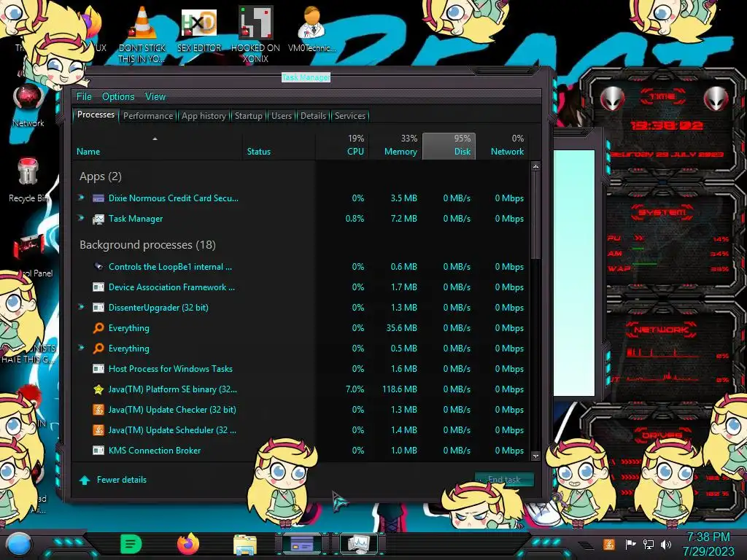
Task: Open the clock showing 7:38 PM
Action: tap(708, 544)
